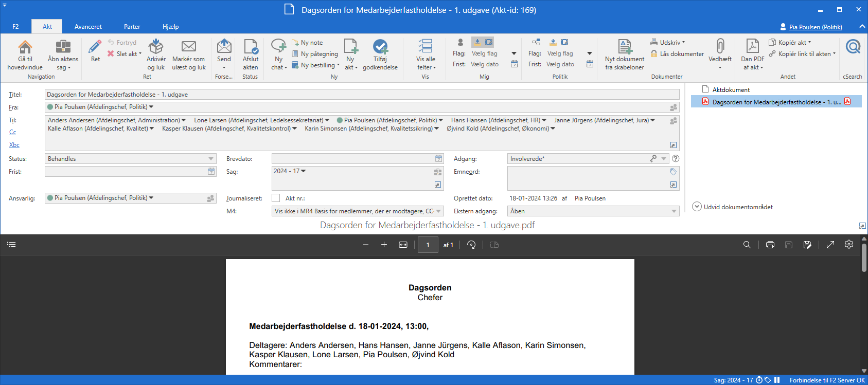This screenshot has width=868, height=385.
Task: Switch to the Avanceret ribbon tab
Action: point(88,27)
